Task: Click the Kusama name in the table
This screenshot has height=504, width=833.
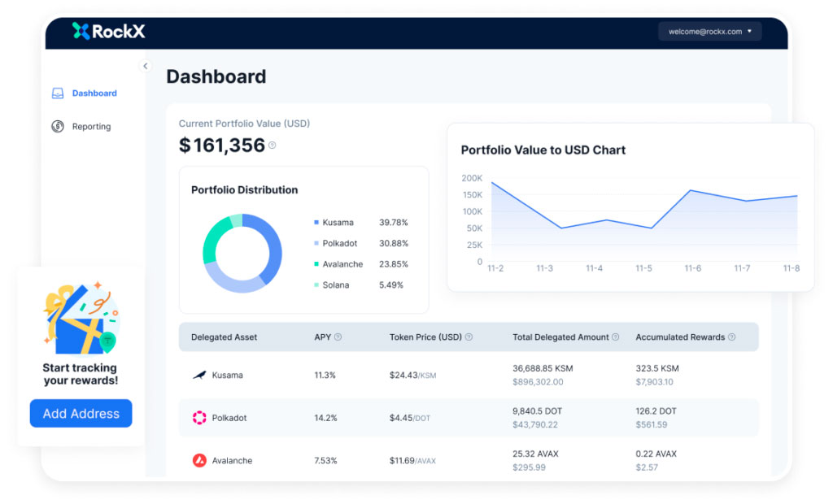Action: click(228, 375)
